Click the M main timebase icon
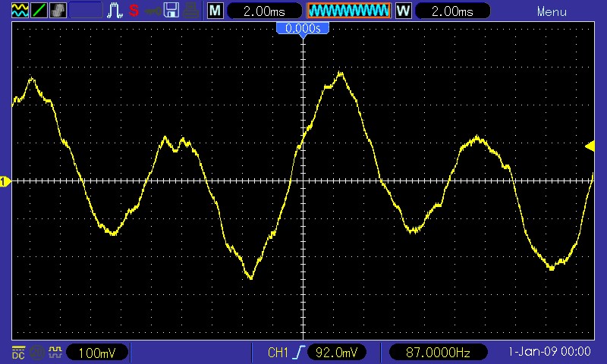The height and width of the screenshot is (364, 607). 215,11
